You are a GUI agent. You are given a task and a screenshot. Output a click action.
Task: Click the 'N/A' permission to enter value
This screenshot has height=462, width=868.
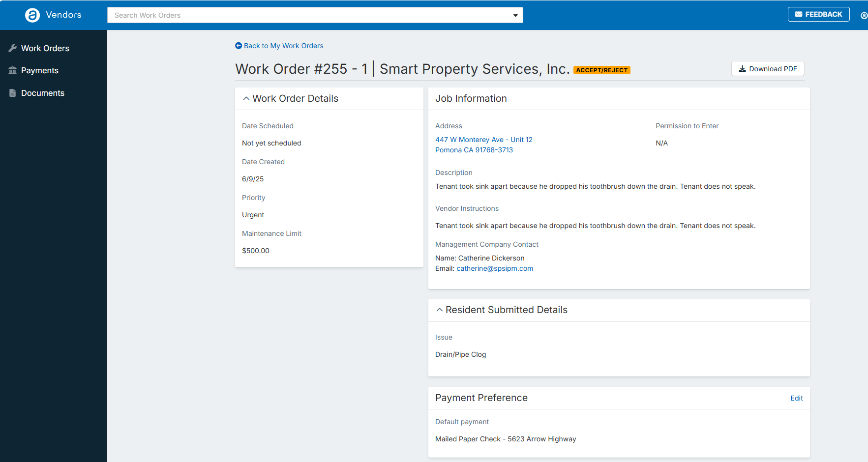pyautogui.click(x=661, y=143)
